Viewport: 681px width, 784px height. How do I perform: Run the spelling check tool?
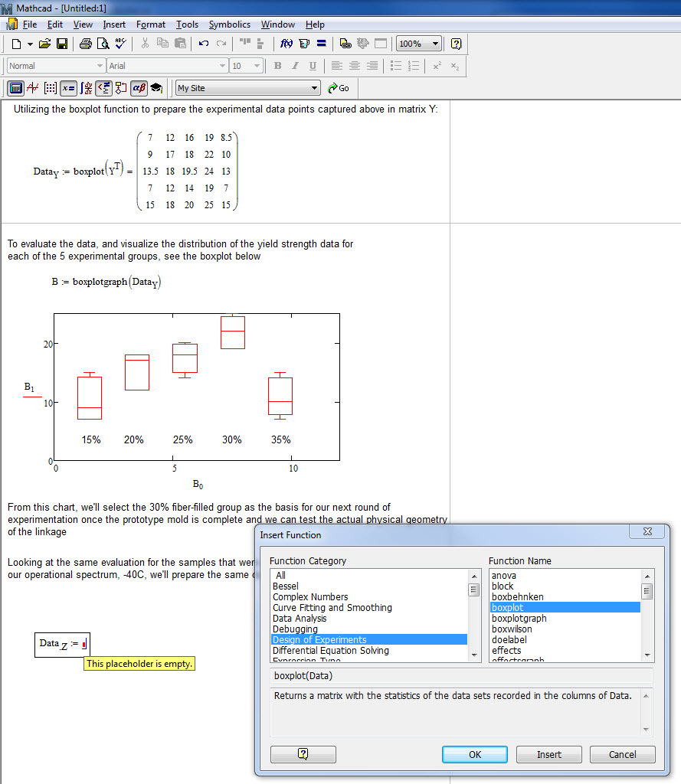tap(120, 44)
